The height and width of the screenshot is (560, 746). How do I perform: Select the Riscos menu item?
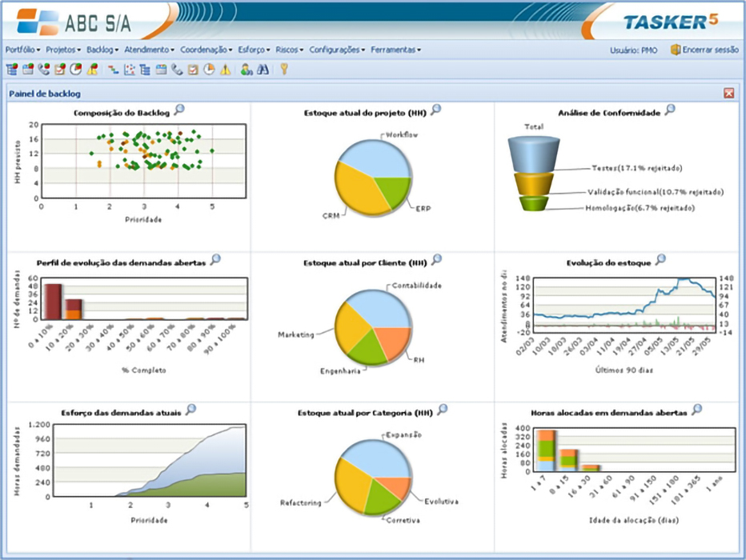pyautogui.click(x=289, y=50)
